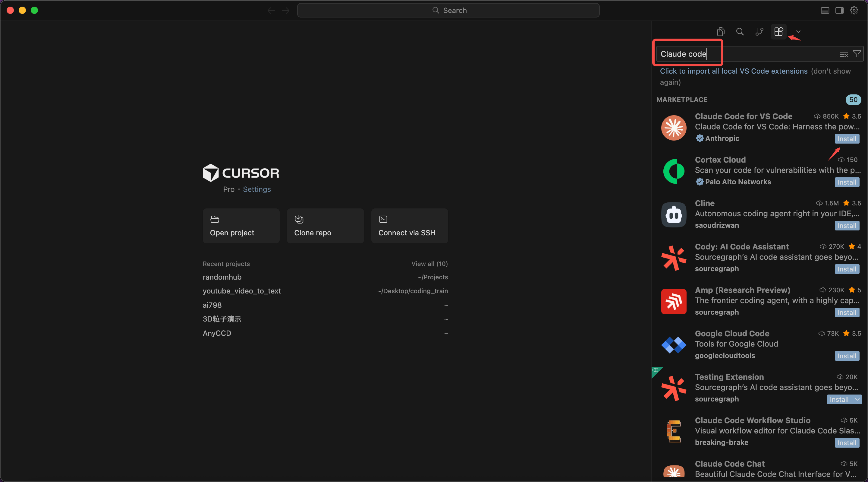This screenshot has width=868, height=482.
Task: Open the Cody asterisk logo
Action: [674, 258]
